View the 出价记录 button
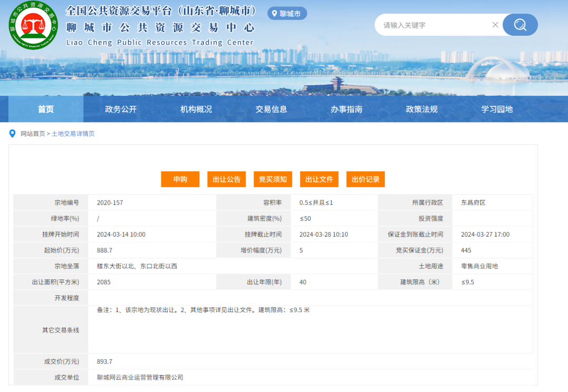The image size is (568, 392). 366,179
